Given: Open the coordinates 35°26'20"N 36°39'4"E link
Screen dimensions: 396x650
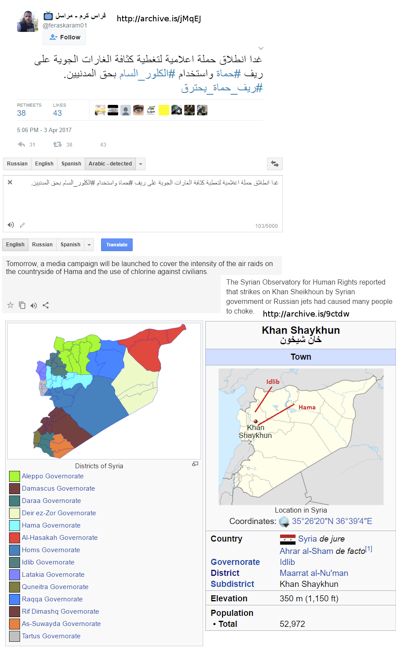Looking at the screenshot, I should [x=332, y=521].
